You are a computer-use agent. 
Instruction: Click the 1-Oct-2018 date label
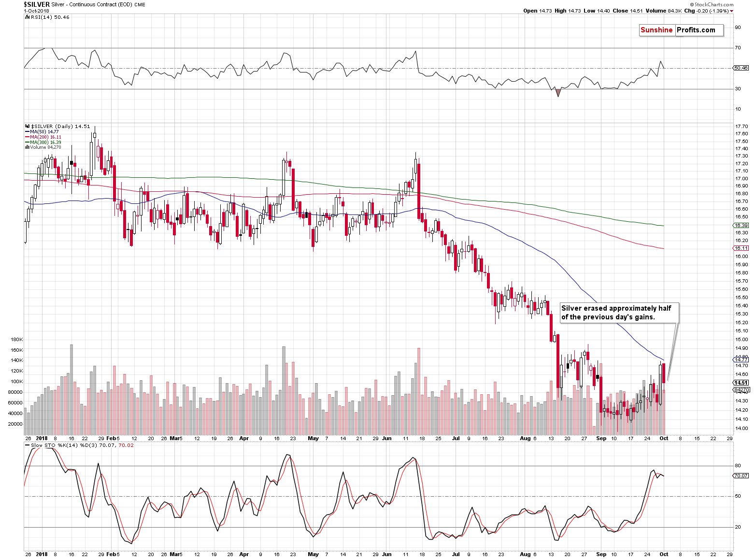[37, 11]
